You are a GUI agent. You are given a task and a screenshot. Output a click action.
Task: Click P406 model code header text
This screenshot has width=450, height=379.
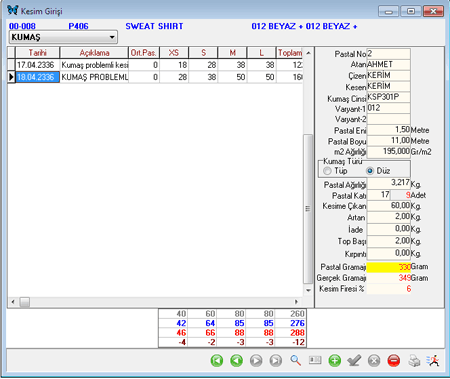tap(78, 26)
